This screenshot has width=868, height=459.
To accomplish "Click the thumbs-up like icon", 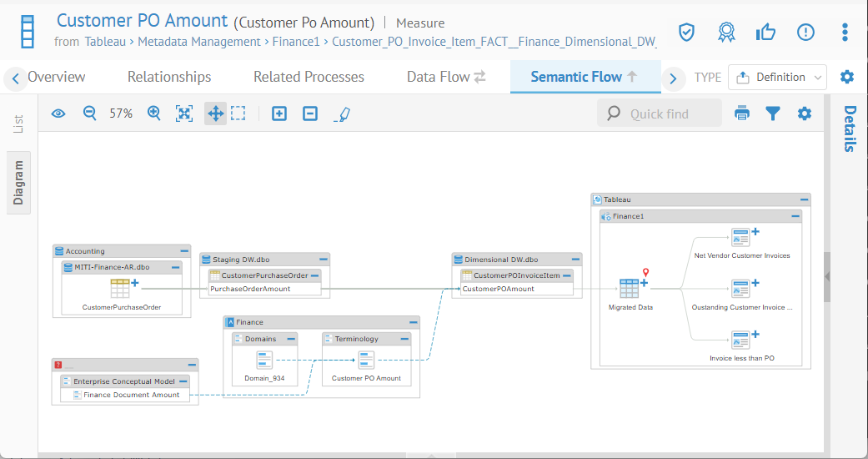I will (x=765, y=32).
